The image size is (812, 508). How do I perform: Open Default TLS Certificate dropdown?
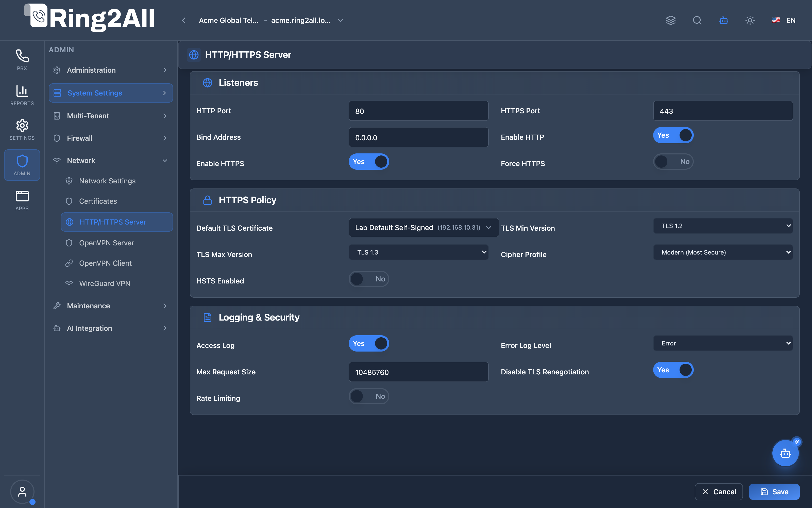pyautogui.click(x=424, y=228)
